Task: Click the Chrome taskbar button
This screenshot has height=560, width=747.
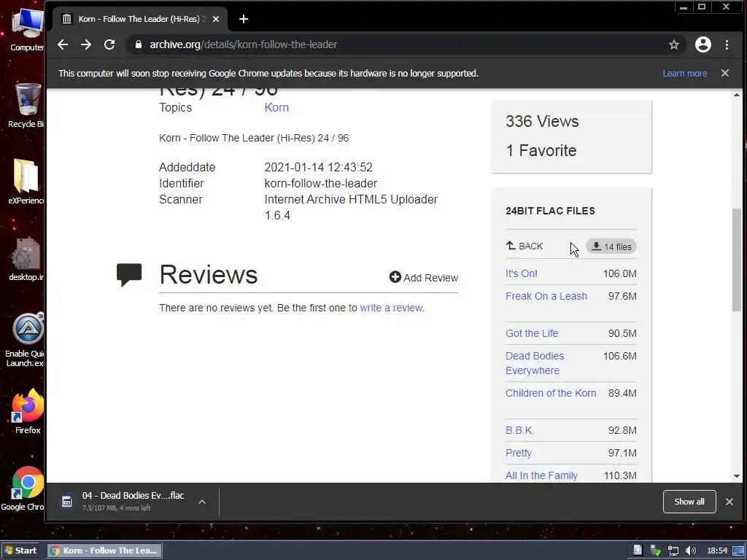Action: (x=104, y=551)
